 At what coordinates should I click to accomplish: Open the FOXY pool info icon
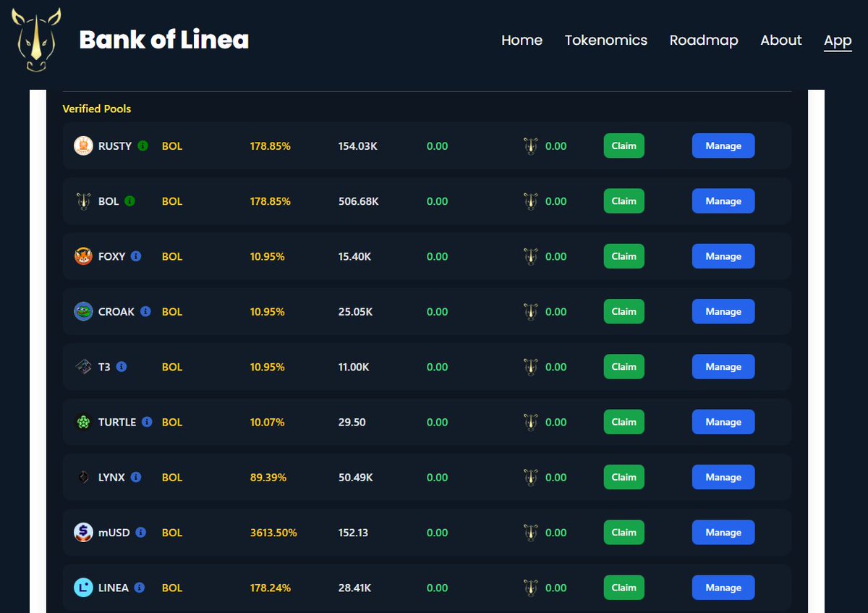136,256
